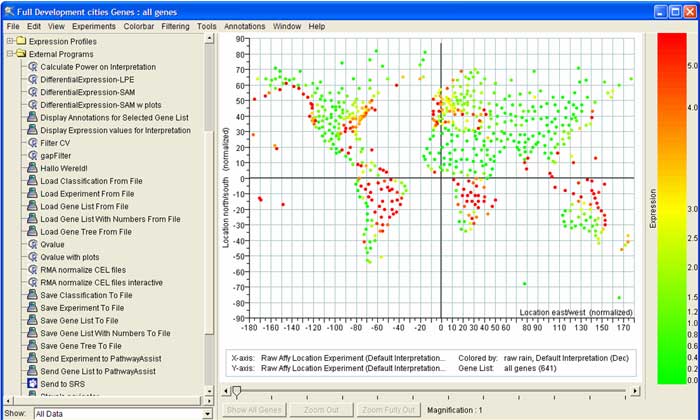Expand the Expression Profiles tree node
This screenshot has width=700, height=420.
(9, 41)
